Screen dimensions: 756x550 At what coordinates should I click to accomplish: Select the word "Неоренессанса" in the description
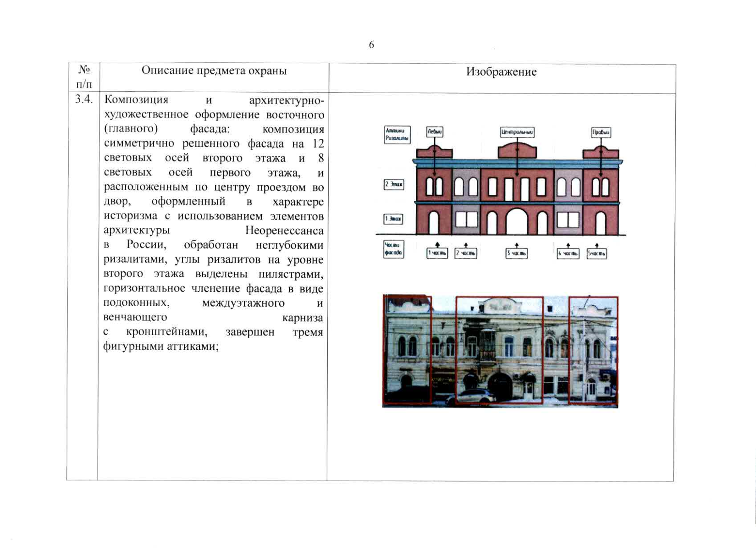284,231
